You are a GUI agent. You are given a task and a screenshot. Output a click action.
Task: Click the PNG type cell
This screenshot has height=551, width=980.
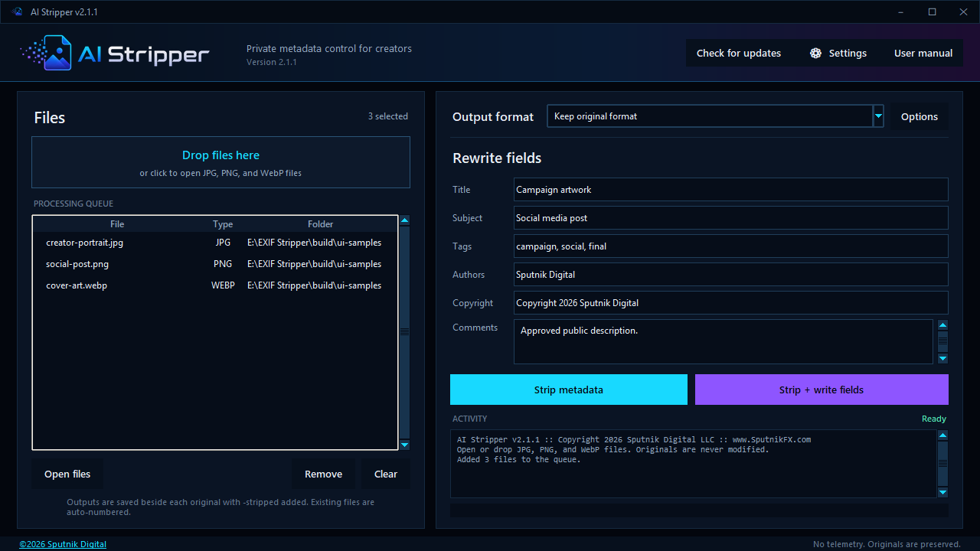[x=223, y=264]
